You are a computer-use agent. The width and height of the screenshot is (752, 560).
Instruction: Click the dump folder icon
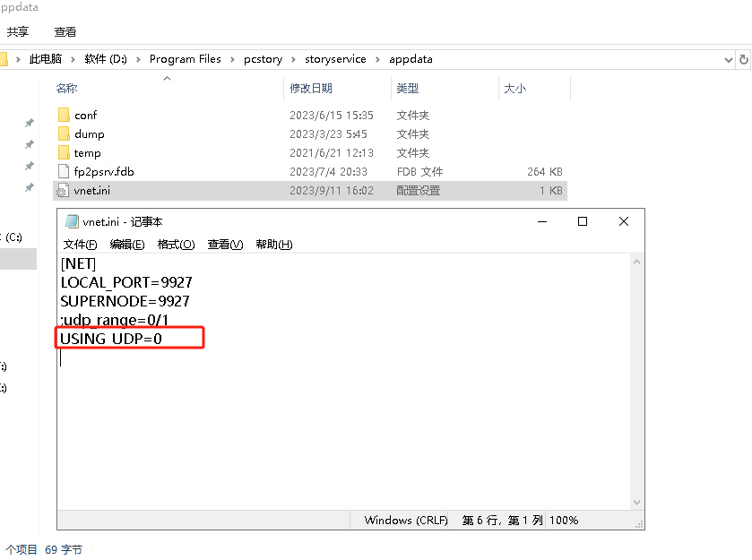click(x=65, y=134)
